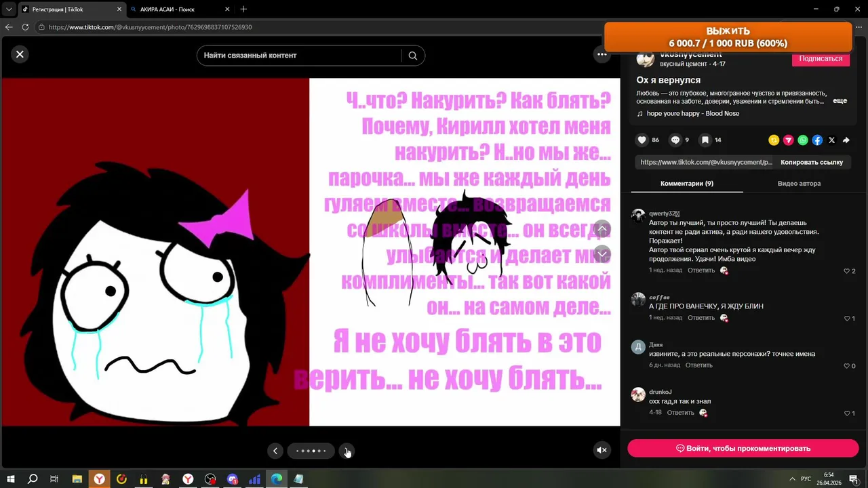Image resolution: width=868 pixels, height=488 pixels.
Task: Open Даня profile avatar
Action: pyautogui.click(x=638, y=347)
